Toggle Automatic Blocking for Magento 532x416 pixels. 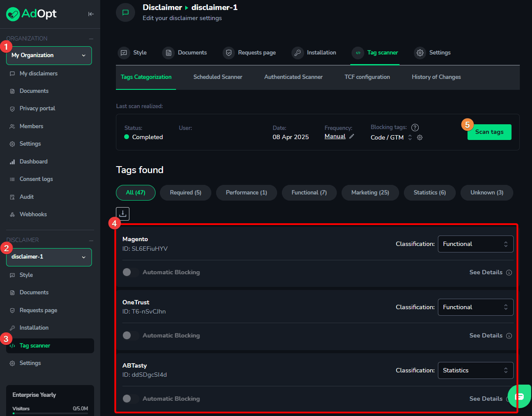(131, 272)
